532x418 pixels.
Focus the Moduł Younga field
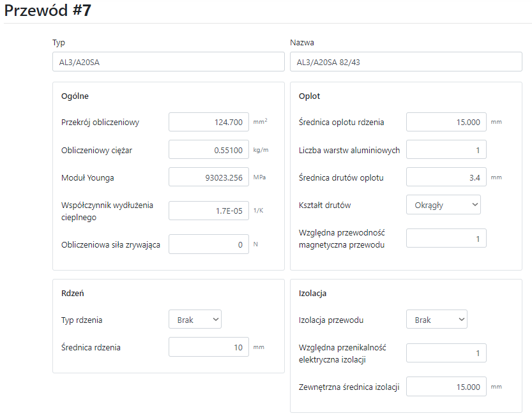coord(209,177)
